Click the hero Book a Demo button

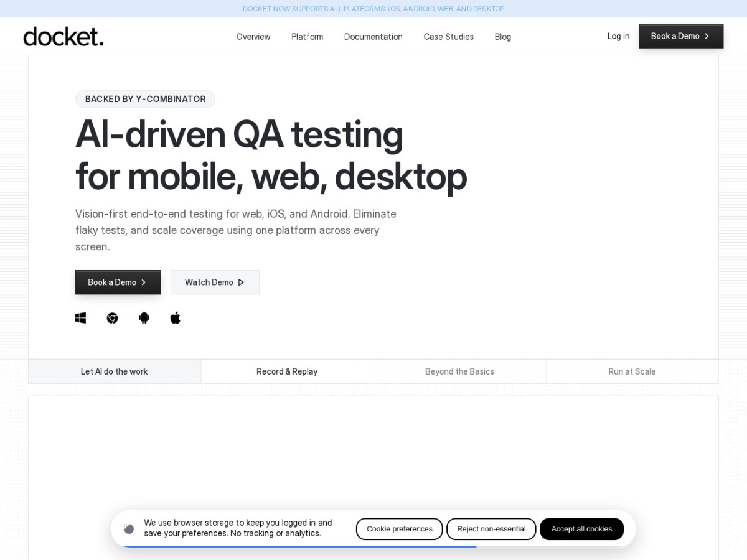pos(118,282)
